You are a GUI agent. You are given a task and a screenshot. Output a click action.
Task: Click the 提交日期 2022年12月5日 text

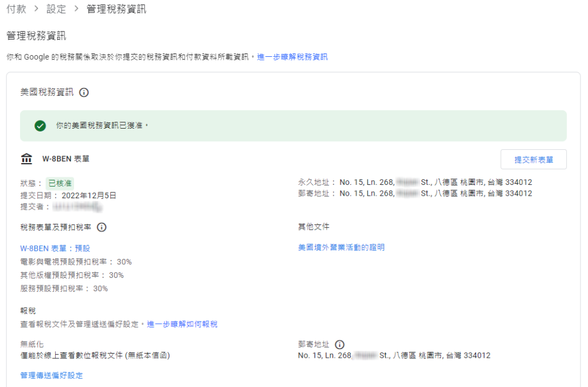[x=68, y=195]
